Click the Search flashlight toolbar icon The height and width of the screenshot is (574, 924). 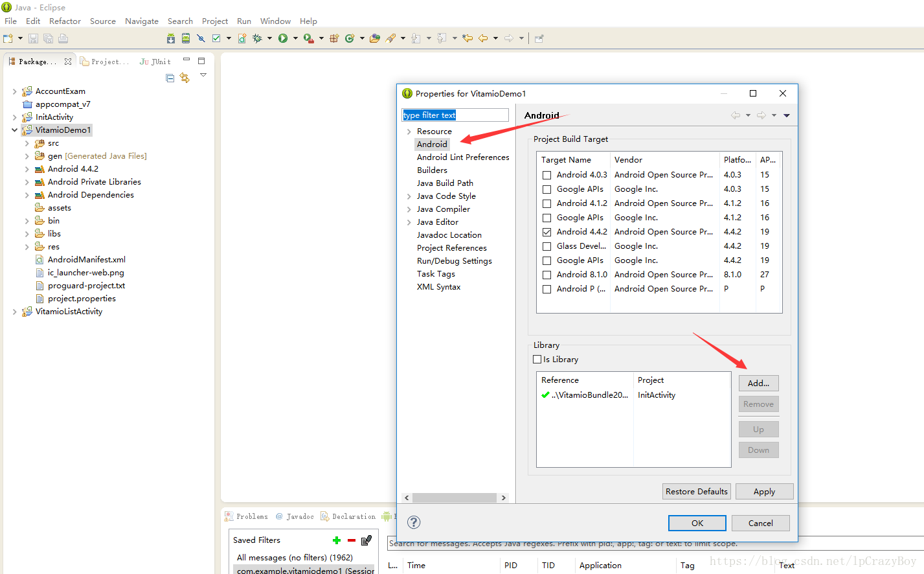[390, 38]
